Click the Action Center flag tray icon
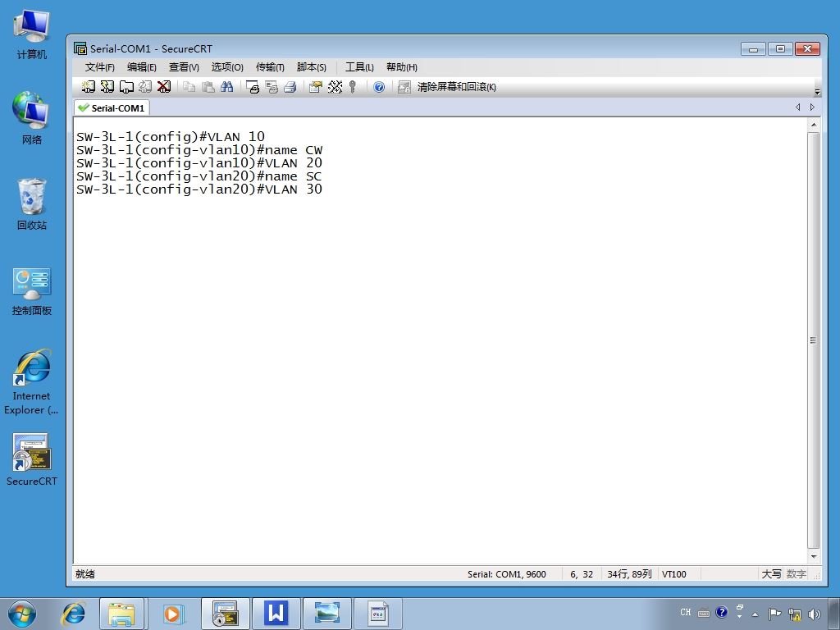 pyautogui.click(x=774, y=614)
